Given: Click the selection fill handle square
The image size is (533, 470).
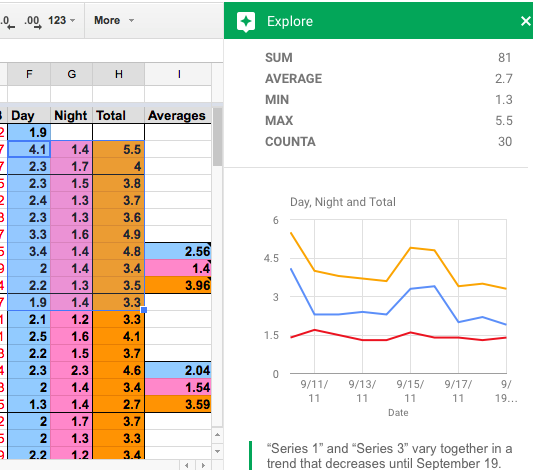Looking at the screenshot, I should [144, 310].
